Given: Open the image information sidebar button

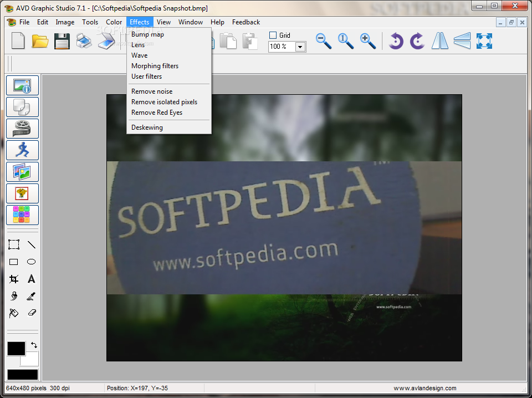Looking at the screenshot, I should pyautogui.click(x=22, y=85).
